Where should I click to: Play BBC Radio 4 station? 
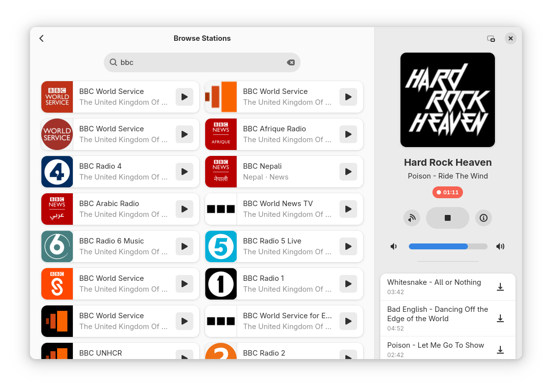point(184,172)
